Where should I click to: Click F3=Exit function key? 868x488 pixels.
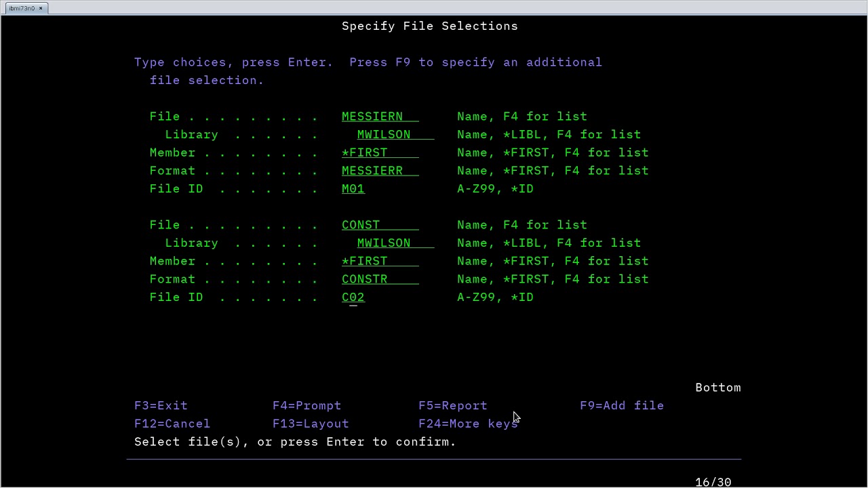click(x=161, y=406)
